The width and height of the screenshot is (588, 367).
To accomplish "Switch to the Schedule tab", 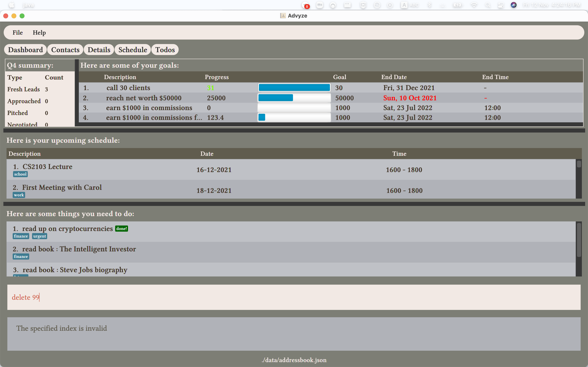I will [133, 50].
